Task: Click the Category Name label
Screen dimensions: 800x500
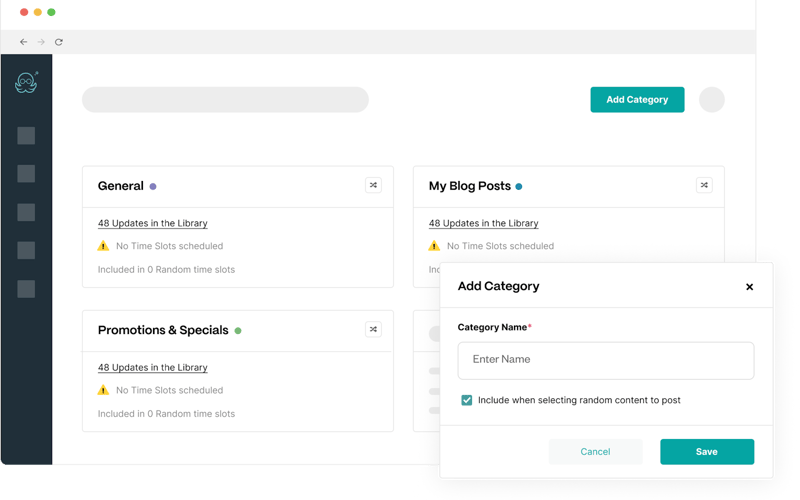Action: pyautogui.click(x=494, y=327)
